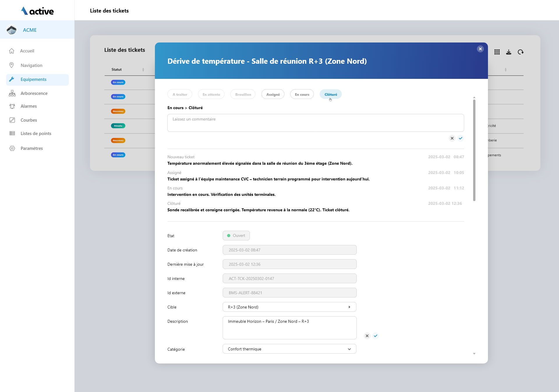Screen dimensions: 559x392
Task: Open the Paramètres gear icon
Action: click(x=12, y=148)
